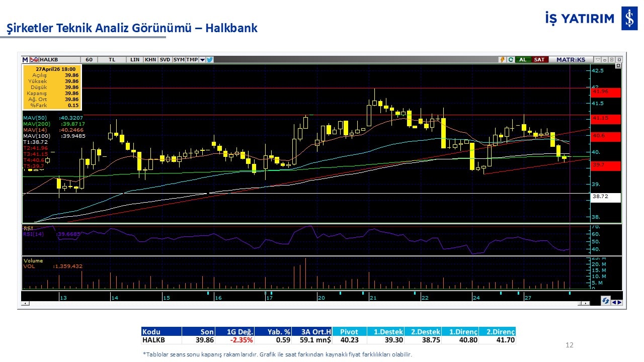The height and width of the screenshot is (362, 644).
Task: Open the 60 minute period selector
Action: 89,59
